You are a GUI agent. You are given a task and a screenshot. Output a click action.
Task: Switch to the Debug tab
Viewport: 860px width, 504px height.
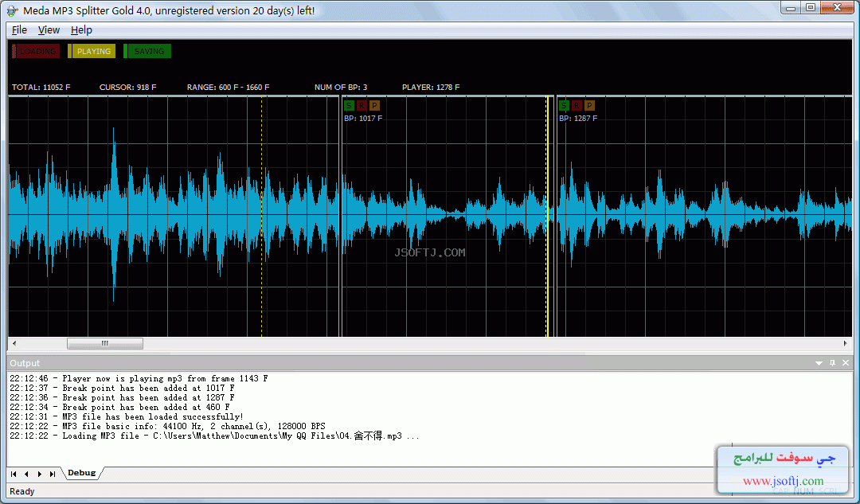[82, 473]
